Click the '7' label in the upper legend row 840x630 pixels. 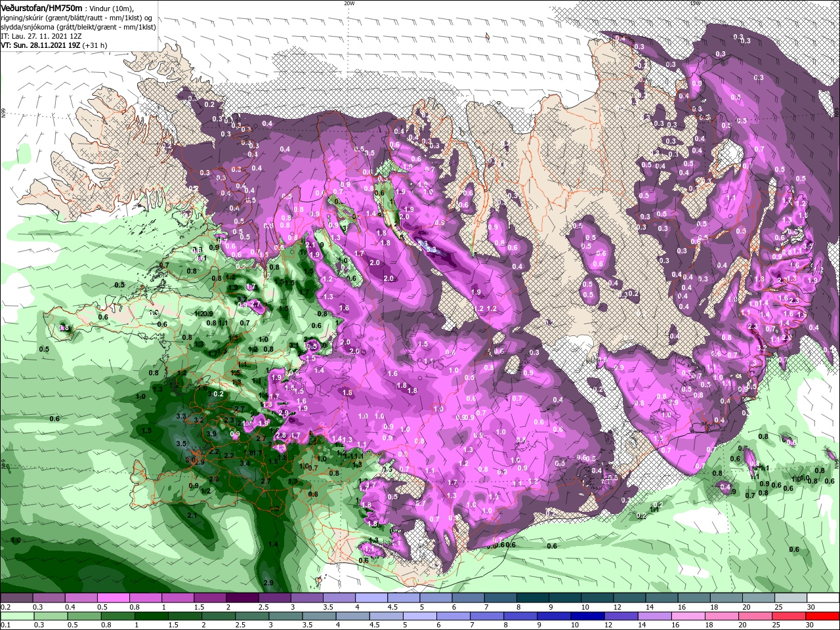(487, 607)
